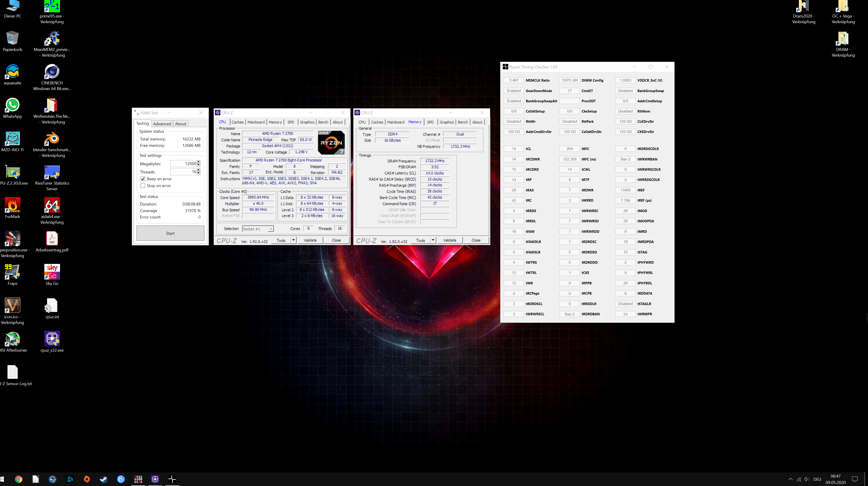Screen dimensions: 868x486
Task: Open SPD tab in right CPU-Z window
Action: pos(430,122)
